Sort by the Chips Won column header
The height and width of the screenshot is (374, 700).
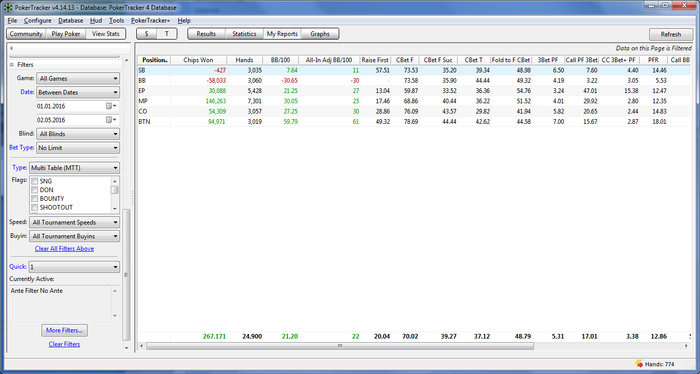coord(198,60)
